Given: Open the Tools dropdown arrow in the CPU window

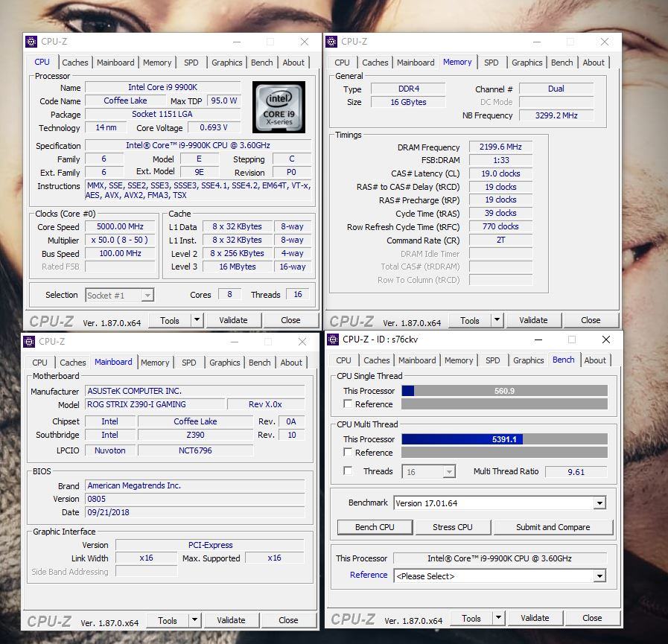Looking at the screenshot, I should pos(197,320).
